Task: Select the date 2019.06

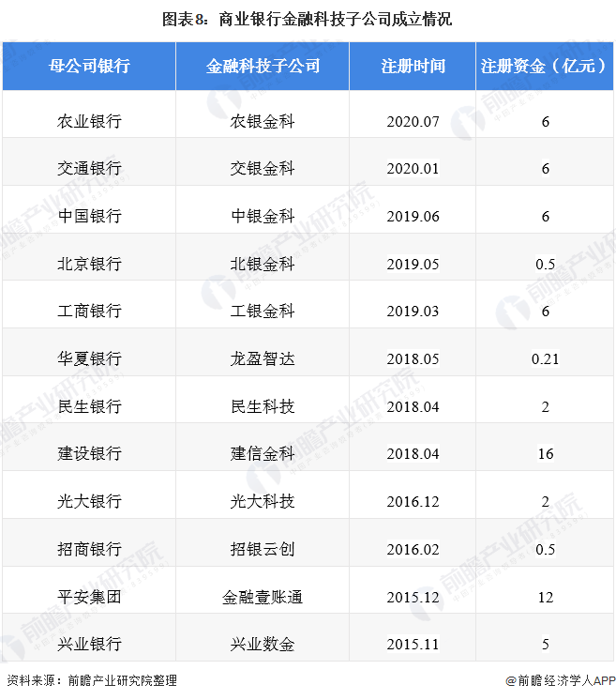Action: pos(413,216)
